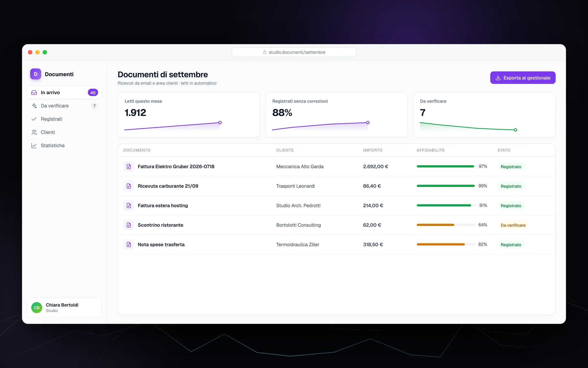
Task: Click the studio.documenti/settembre address bar
Action: pos(294,52)
